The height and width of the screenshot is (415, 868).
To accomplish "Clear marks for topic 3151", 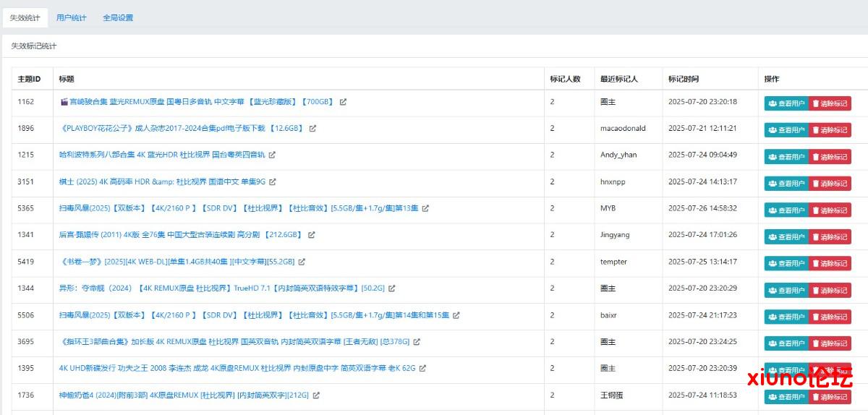I will [830, 184].
